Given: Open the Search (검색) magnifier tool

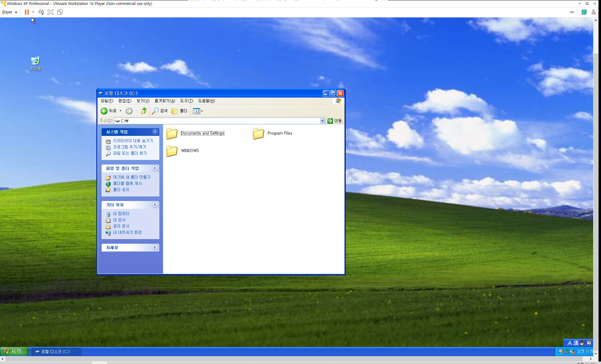Looking at the screenshot, I should 159,111.
